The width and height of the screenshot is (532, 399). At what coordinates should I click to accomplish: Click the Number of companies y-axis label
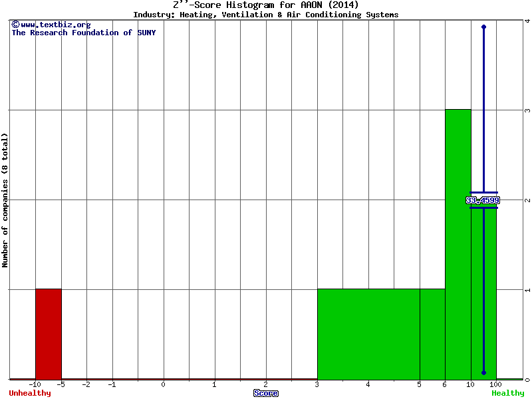(5, 200)
